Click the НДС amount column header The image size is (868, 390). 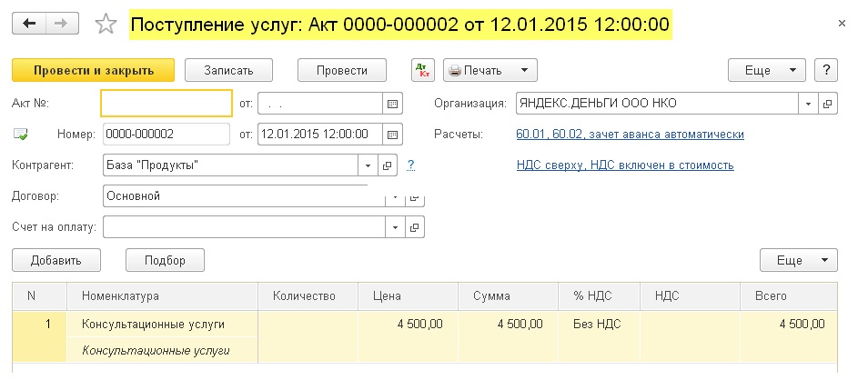(690, 296)
